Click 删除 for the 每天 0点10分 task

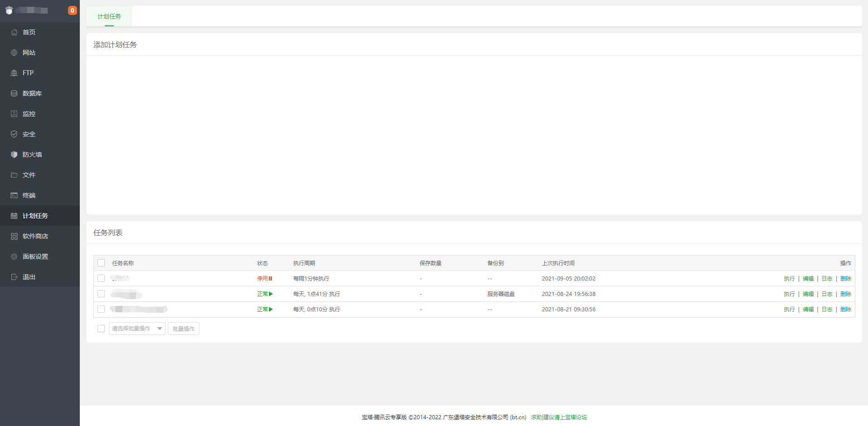pos(846,310)
